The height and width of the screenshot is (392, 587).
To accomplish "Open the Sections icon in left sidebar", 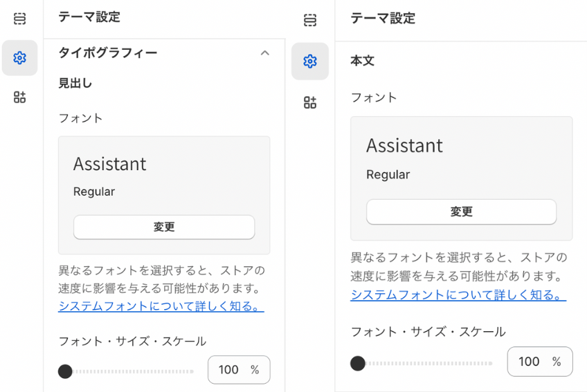I will click(19, 19).
